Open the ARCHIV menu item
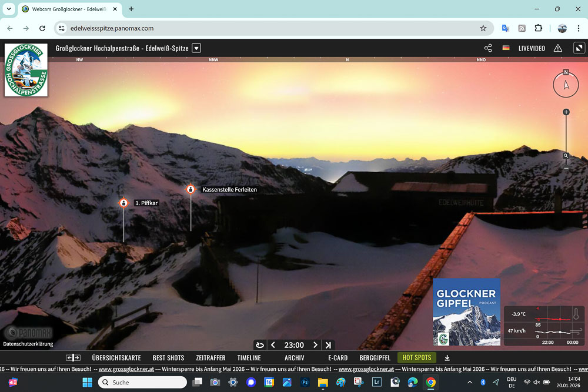Image resolution: width=588 pixels, height=392 pixels. 294,357
